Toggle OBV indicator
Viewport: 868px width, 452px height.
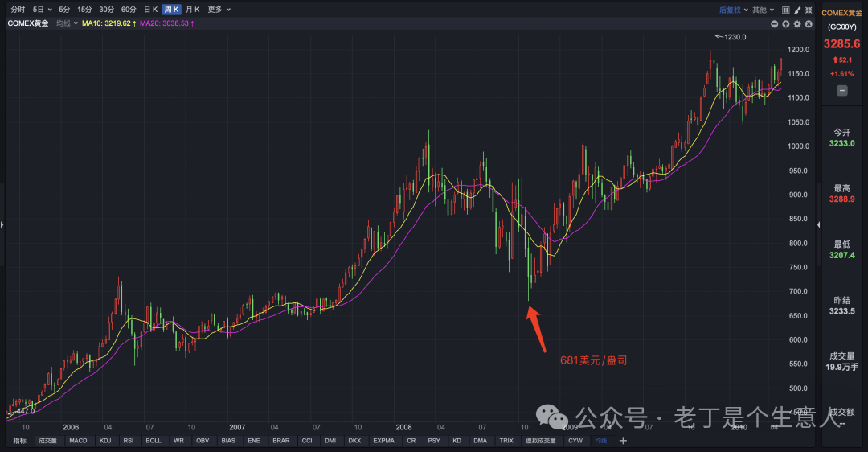pyautogui.click(x=203, y=441)
